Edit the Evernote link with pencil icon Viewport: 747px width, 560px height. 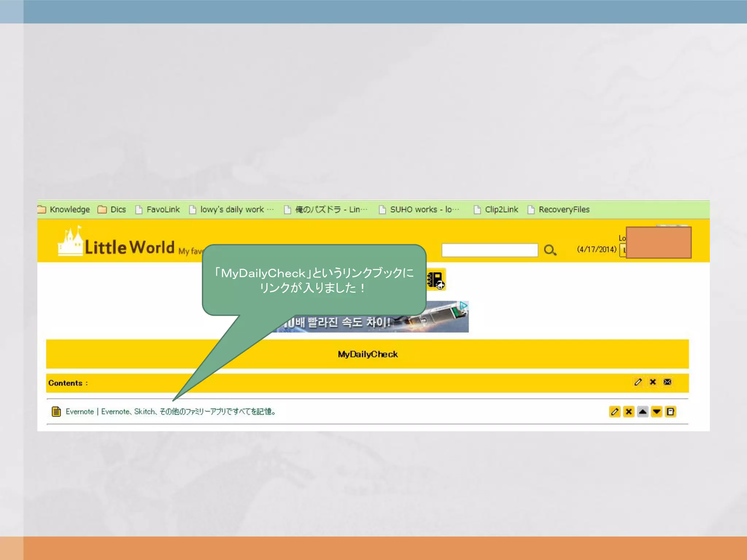[615, 412]
